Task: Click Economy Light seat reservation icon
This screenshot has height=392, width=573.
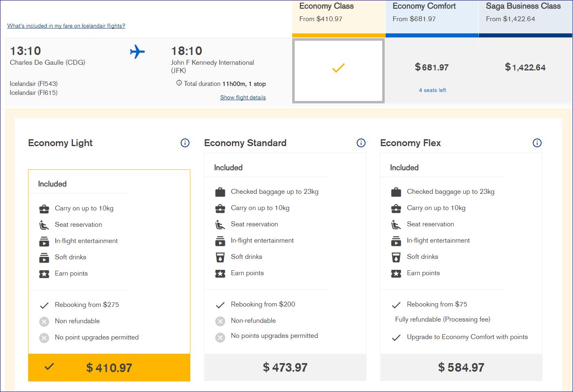Action: [x=44, y=225]
